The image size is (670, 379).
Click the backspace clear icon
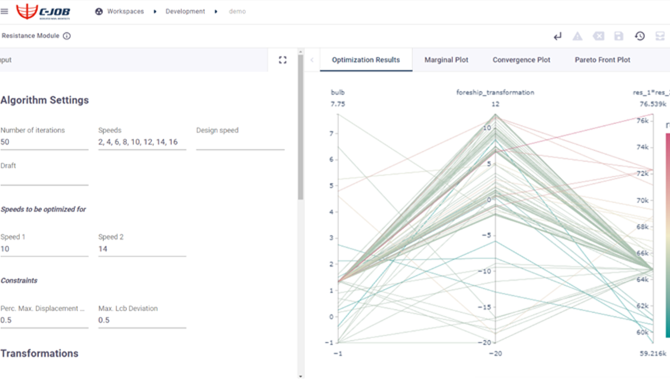pos(598,36)
